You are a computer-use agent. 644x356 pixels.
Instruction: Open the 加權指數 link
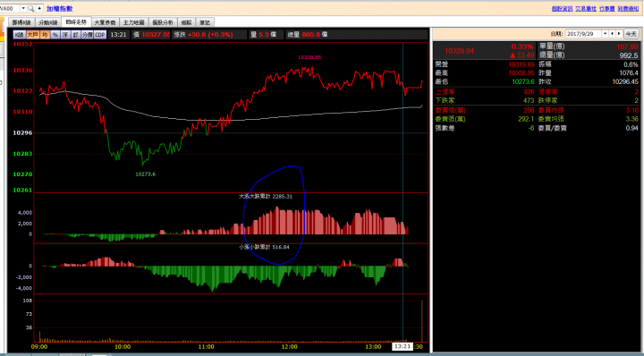point(60,9)
